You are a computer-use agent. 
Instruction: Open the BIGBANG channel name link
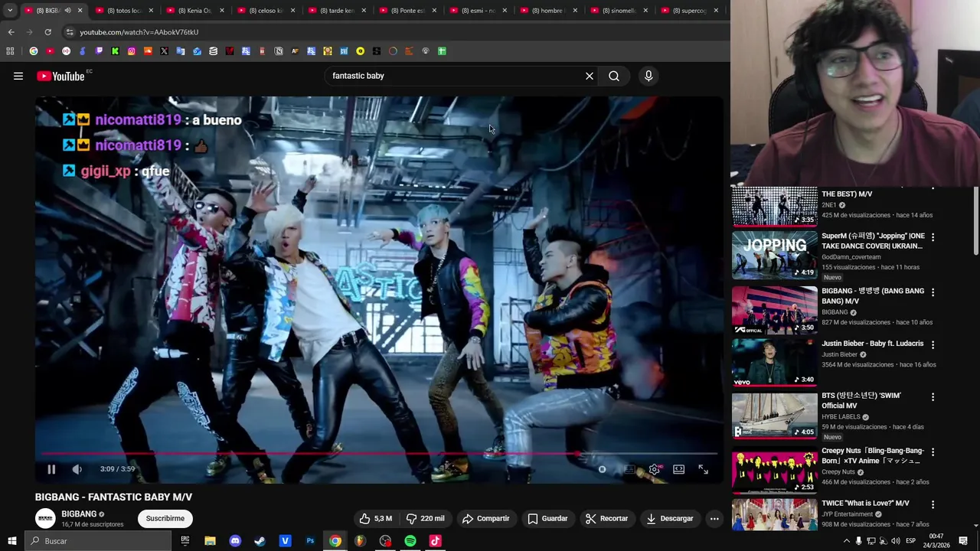(79, 514)
